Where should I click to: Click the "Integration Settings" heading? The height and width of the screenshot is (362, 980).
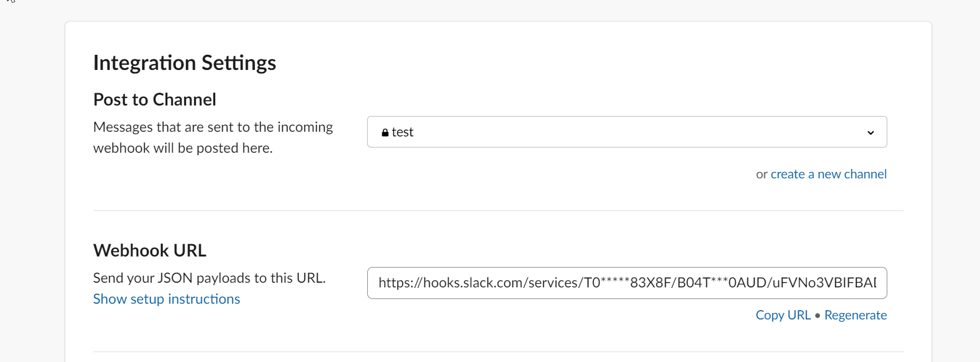[x=184, y=63]
